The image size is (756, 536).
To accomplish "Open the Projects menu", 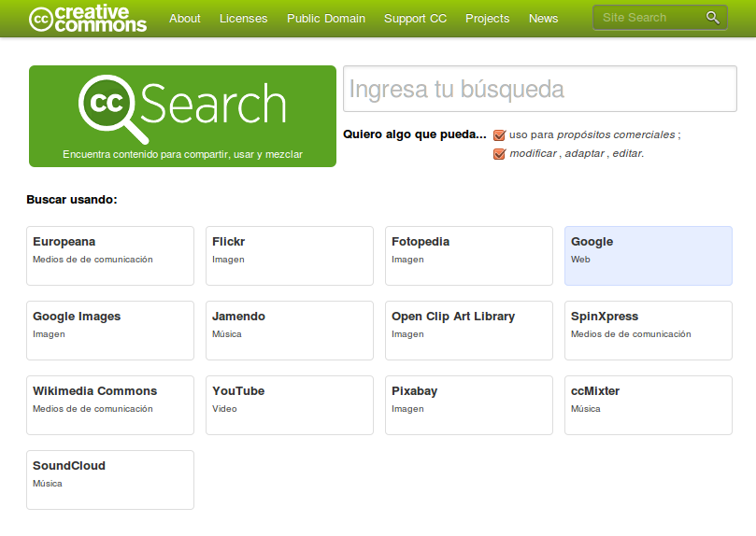I will point(487,19).
